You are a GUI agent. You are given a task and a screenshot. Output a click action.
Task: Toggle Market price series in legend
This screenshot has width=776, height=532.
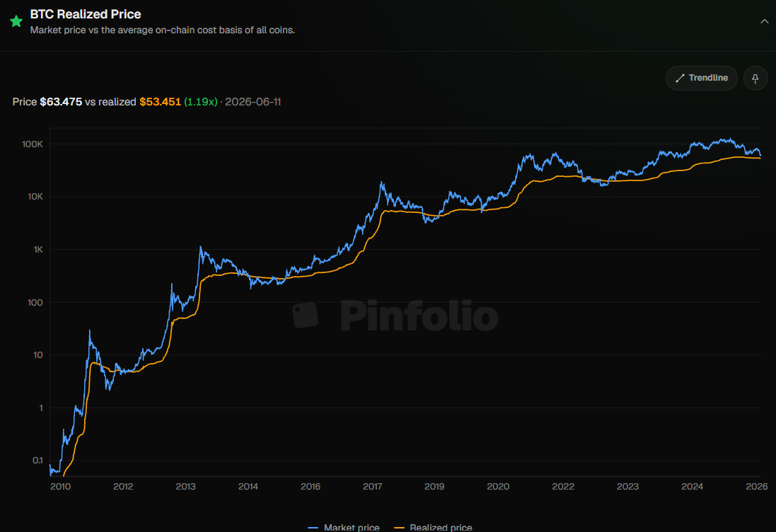tap(344, 528)
